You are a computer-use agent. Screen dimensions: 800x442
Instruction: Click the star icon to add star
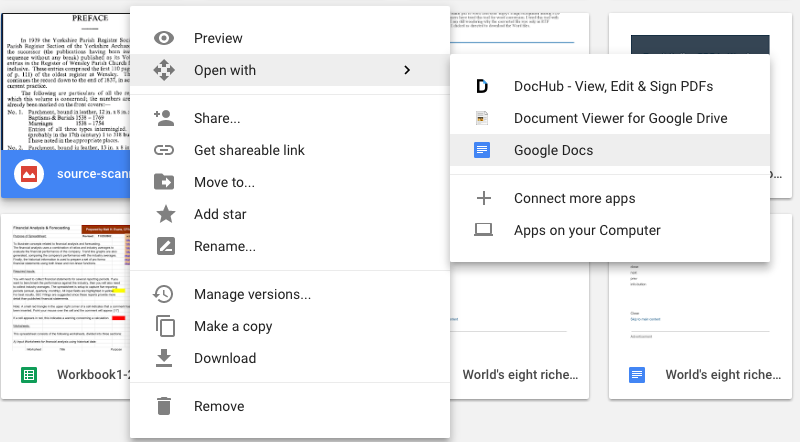point(165,214)
